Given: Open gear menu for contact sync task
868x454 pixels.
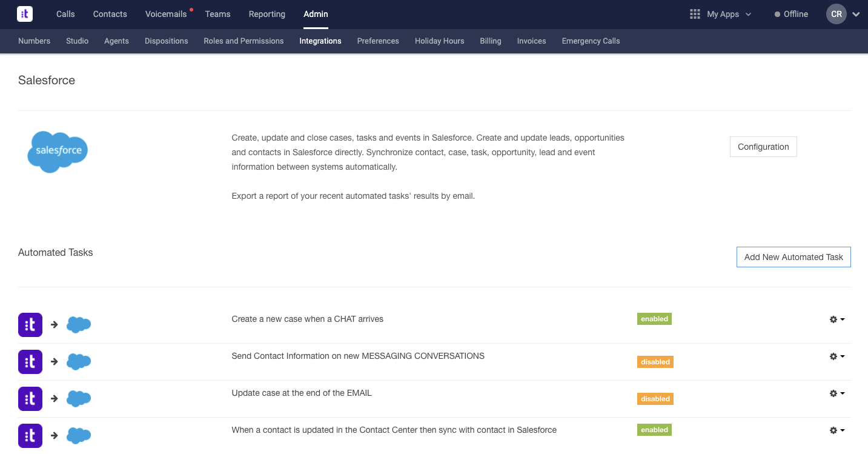Looking at the screenshot, I should (837, 430).
